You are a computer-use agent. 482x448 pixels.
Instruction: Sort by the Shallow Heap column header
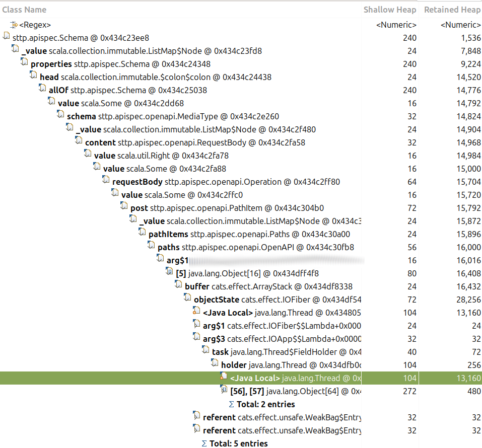(x=390, y=10)
